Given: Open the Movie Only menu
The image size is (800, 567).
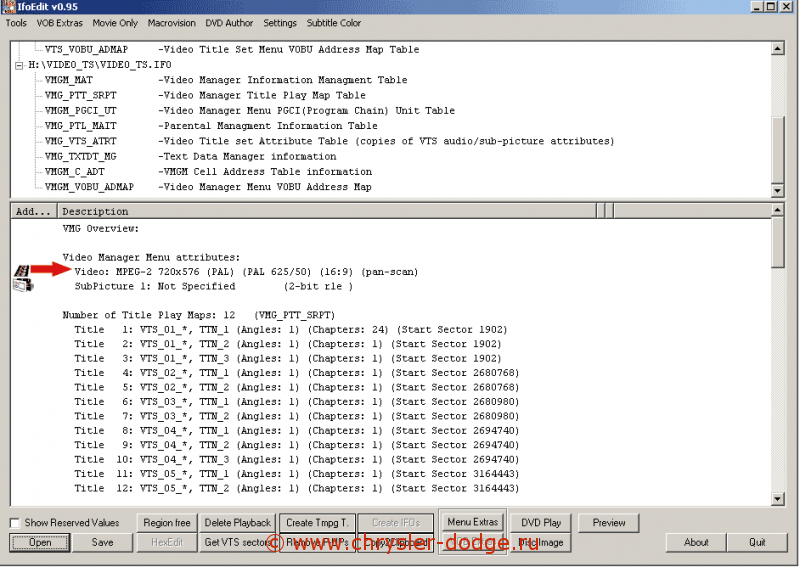Looking at the screenshot, I should (115, 23).
